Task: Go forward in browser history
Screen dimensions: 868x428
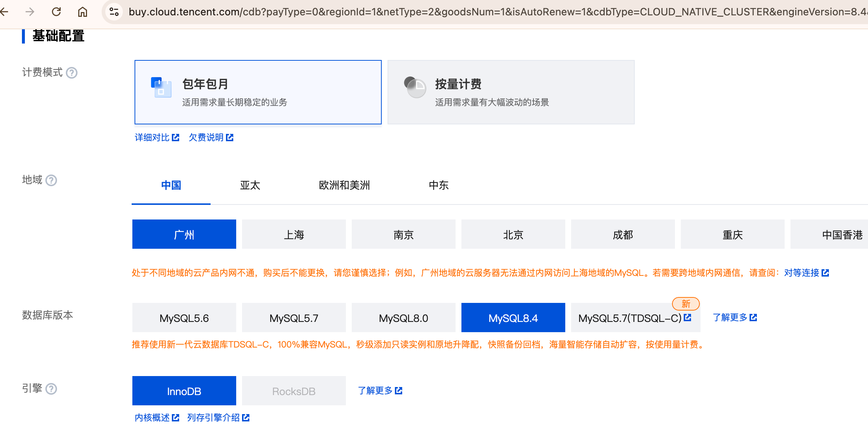Action: tap(30, 12)
